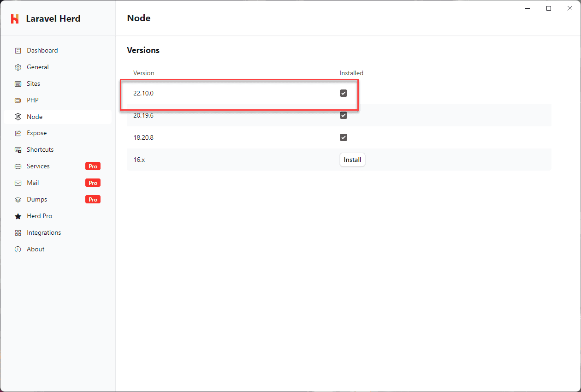Click the Integrations grid icon
This screenshot has height=392, width=581.
(18, 233)
